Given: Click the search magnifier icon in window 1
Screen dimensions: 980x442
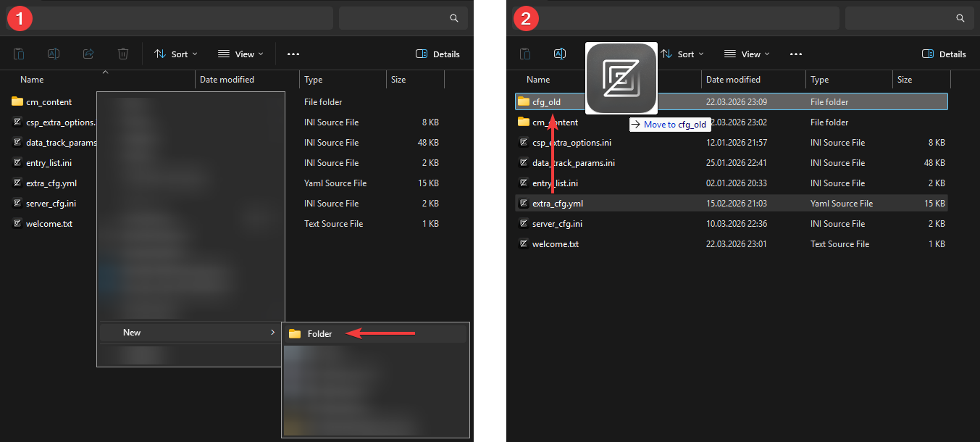Looking at the screenshot, I should [x=454, y=18].
